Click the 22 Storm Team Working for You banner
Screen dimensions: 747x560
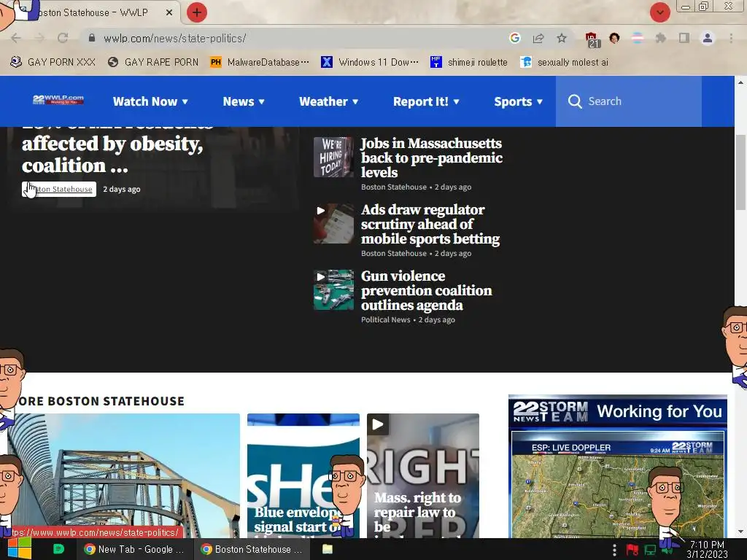click(618, 411)
